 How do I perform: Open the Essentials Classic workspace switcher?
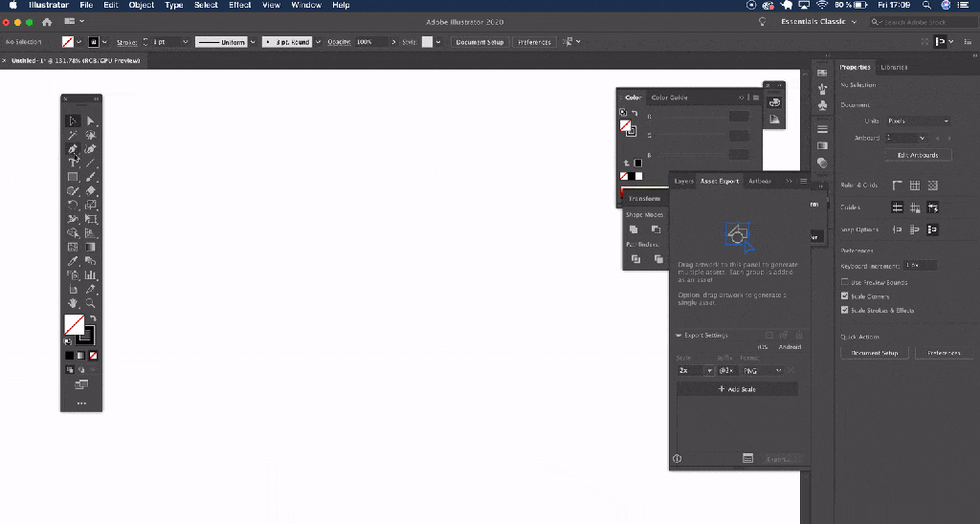click(x=818, y=22)
